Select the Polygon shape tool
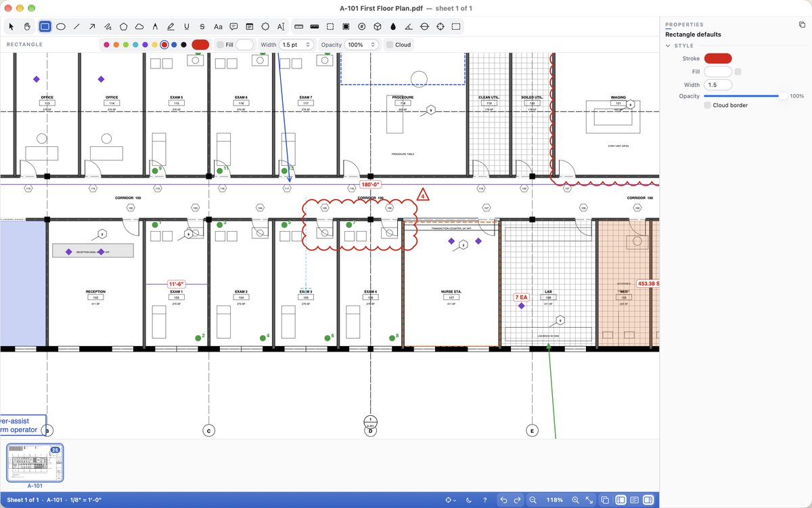Viewport: 812px width, 508px height. pyautogui.click(x=123, y=26)
